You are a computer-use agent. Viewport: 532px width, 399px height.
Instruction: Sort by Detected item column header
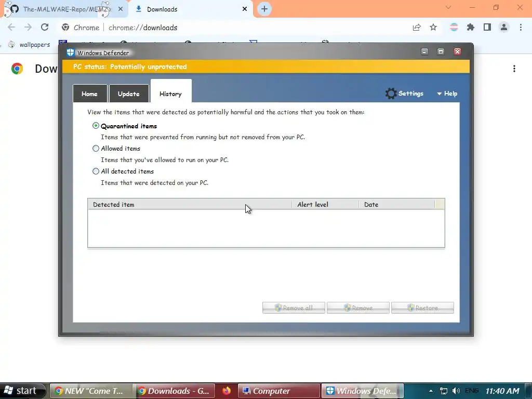tap(190, 204)
